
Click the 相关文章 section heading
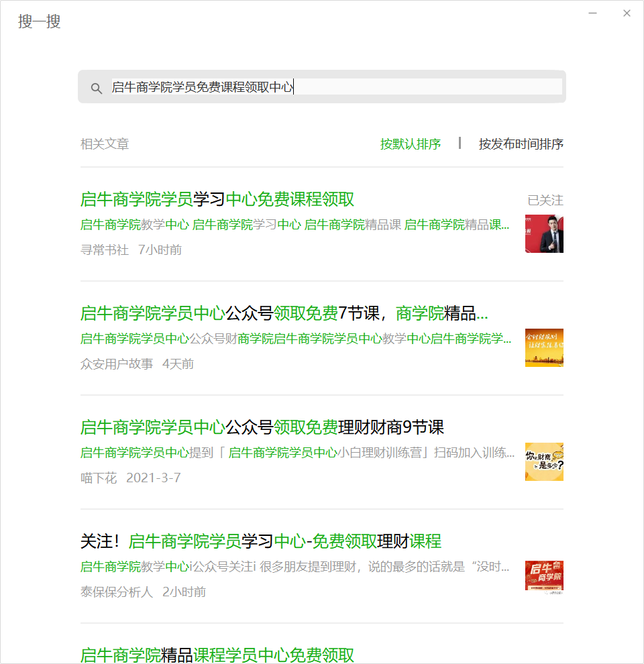coord(105,144)
